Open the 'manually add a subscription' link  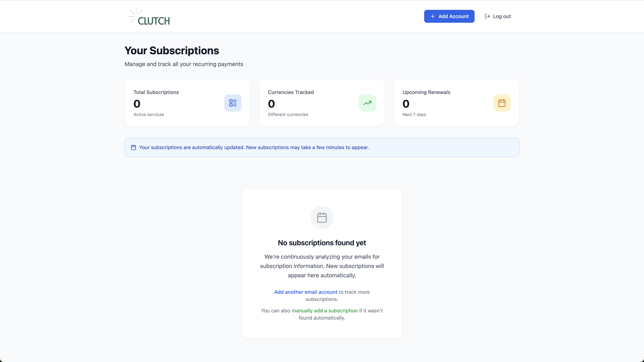[x=324, y=310]
